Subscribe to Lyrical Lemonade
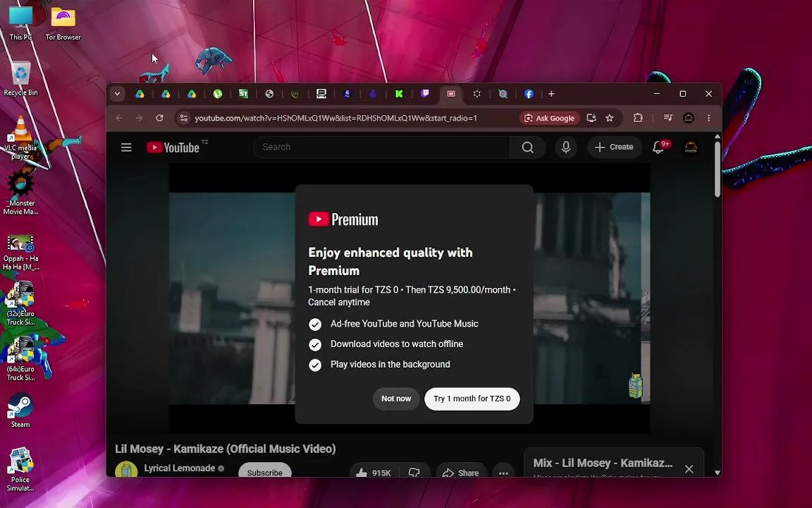 pos(264,471)
